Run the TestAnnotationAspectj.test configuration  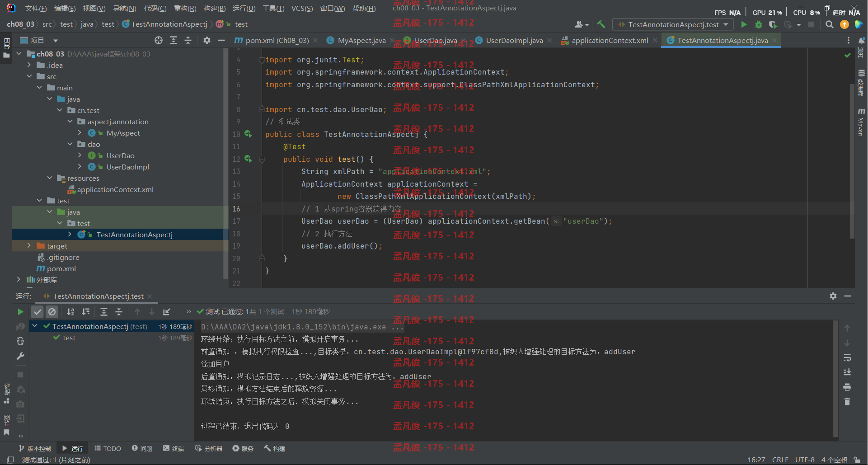[744, 24]
